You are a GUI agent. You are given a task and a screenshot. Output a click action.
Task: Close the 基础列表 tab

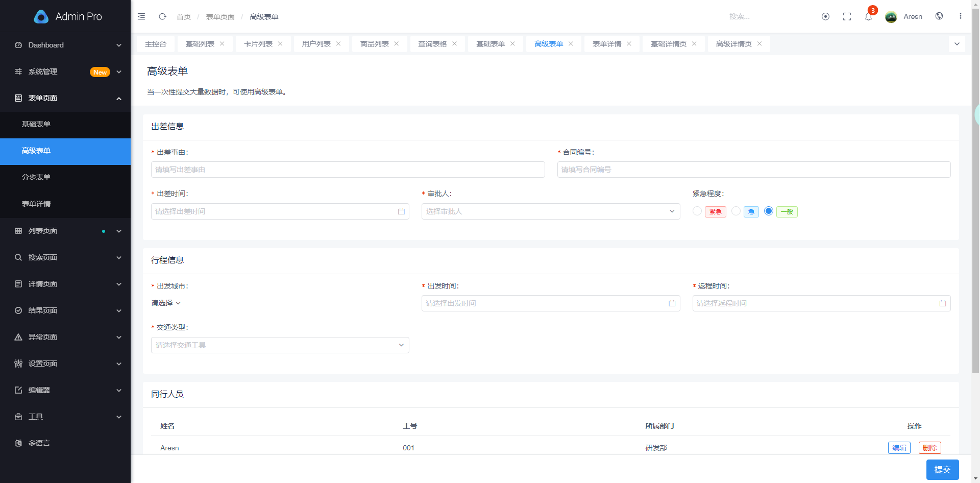click(222, 44)
